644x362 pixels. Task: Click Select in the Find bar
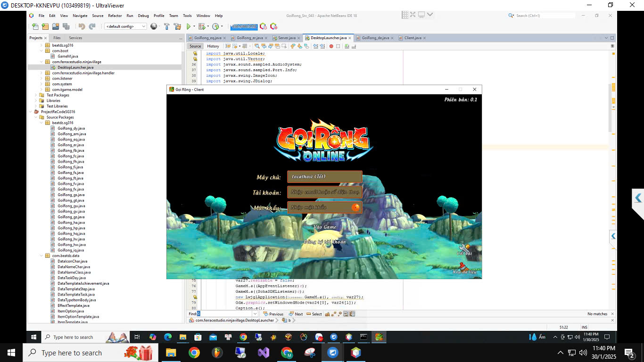click(x=314, y=314)
